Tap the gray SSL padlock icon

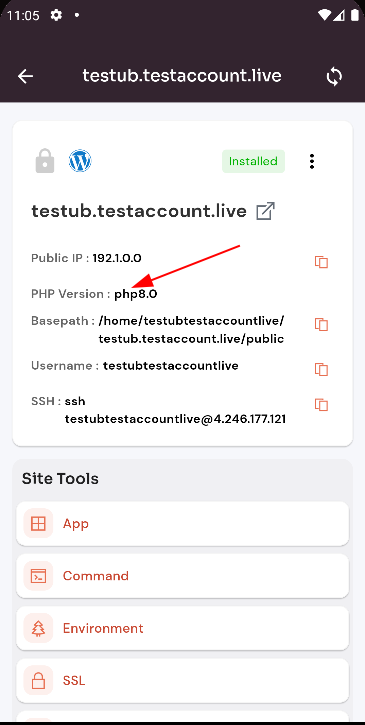pos(45,161)
